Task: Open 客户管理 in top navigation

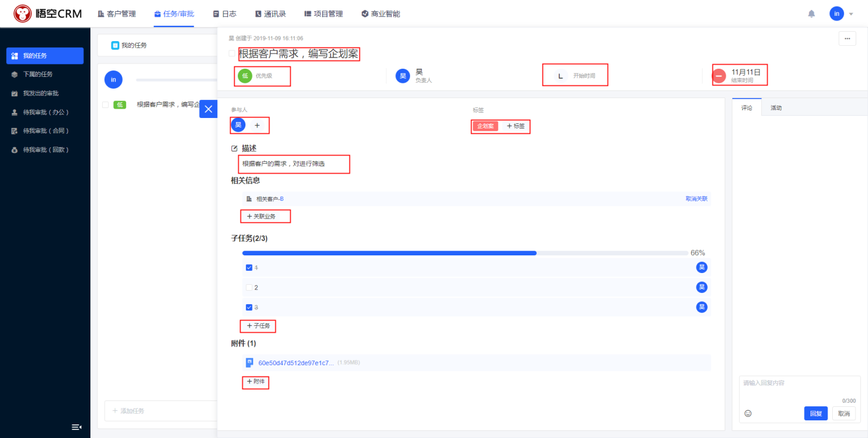Action: 116,14
